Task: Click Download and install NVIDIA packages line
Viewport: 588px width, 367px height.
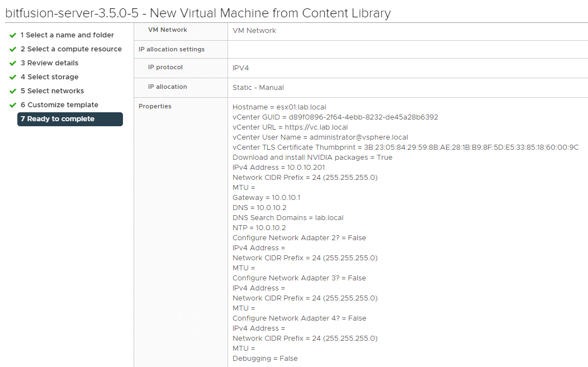Action: [x=312, y=158]
